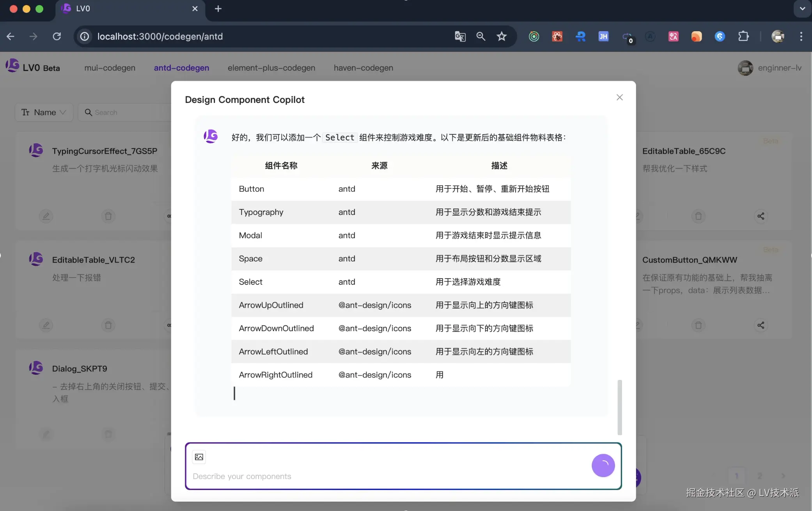Click the 组件名称 column header
Image resolution: width=812 pixels, height=511 pixels.
pyautogui.click(x=281, y=166)
